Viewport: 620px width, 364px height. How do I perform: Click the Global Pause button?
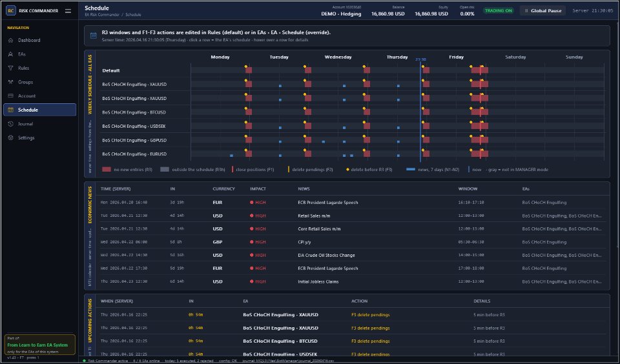click(543, 11)
